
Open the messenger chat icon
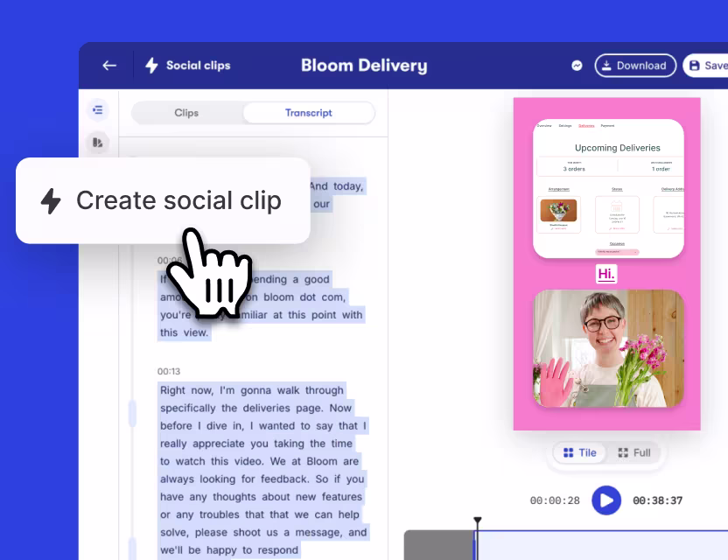[x=577, y=66]
